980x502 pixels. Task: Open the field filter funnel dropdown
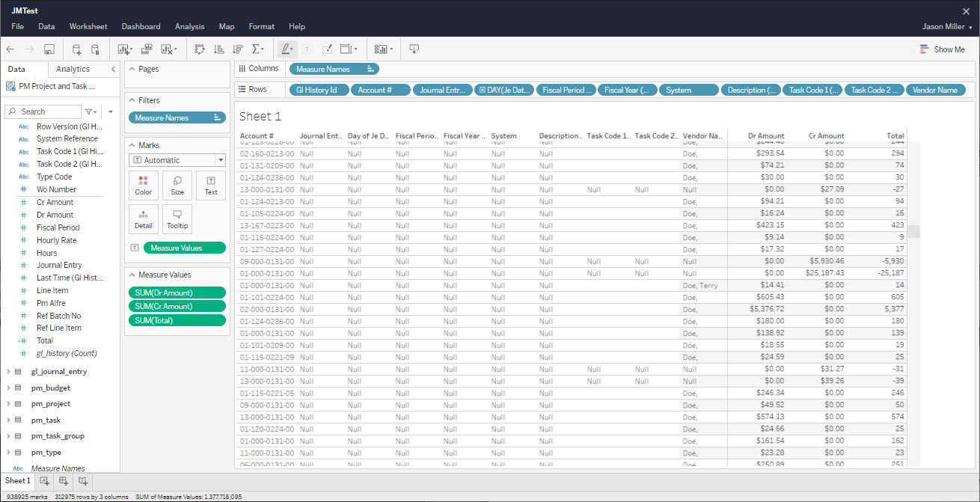coord(91,111)
